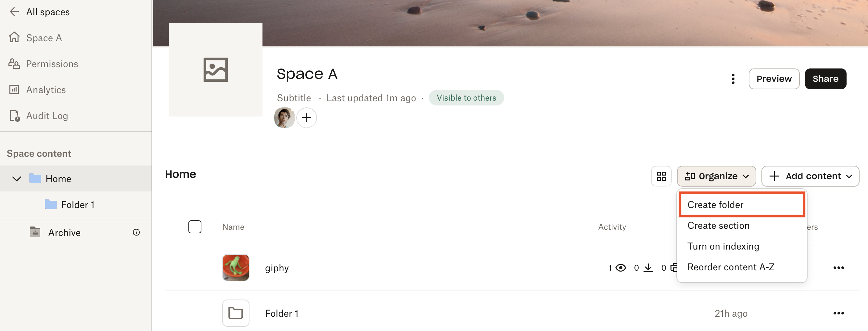Select Folder 1 in the sidebar tree

click(x=78, y=204)
